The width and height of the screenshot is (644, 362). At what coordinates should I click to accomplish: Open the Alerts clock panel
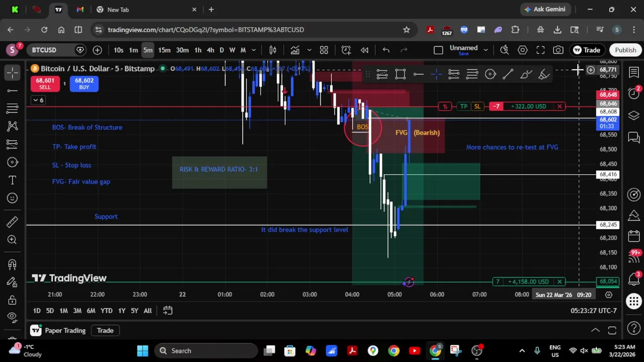tap(633, 94)
